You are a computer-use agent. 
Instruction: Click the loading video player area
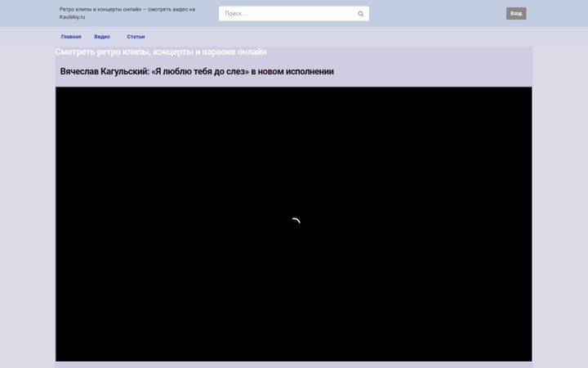click(x=294, y=224)
